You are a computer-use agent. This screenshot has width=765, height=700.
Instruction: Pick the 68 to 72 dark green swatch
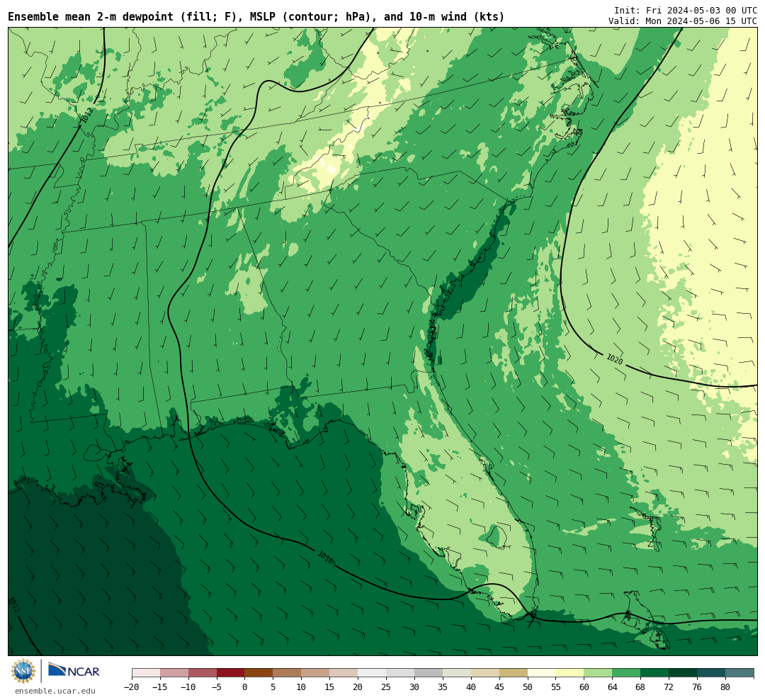(654, 673)
